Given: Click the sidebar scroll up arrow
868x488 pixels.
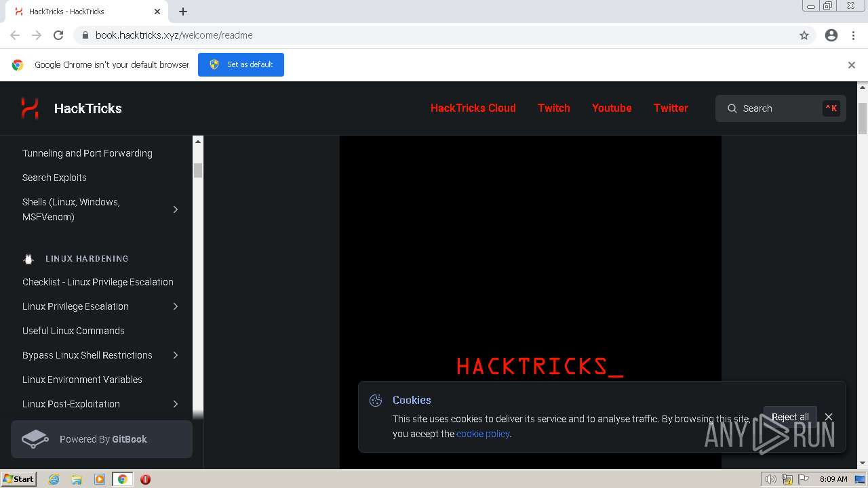Looking at the screenshot, I should point(198,141).
